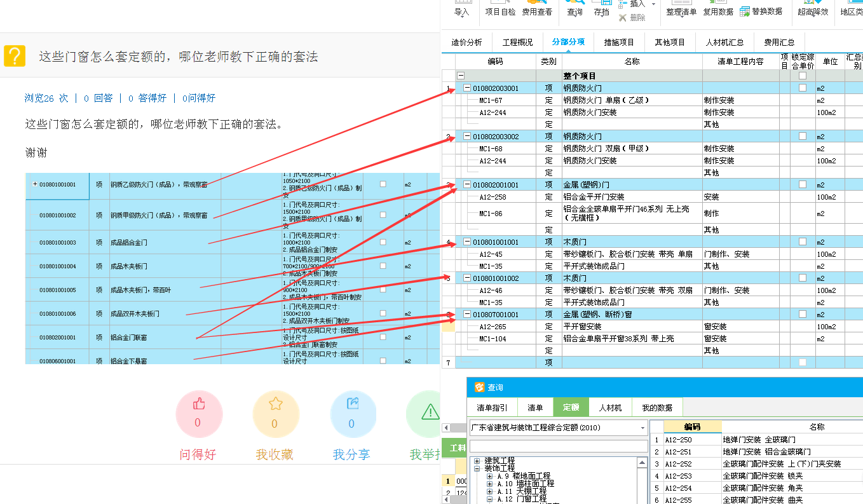Screen dimensions: 863x504
Task: Expand A.11 天棚工程 node
Action: (x=489, y=491)
